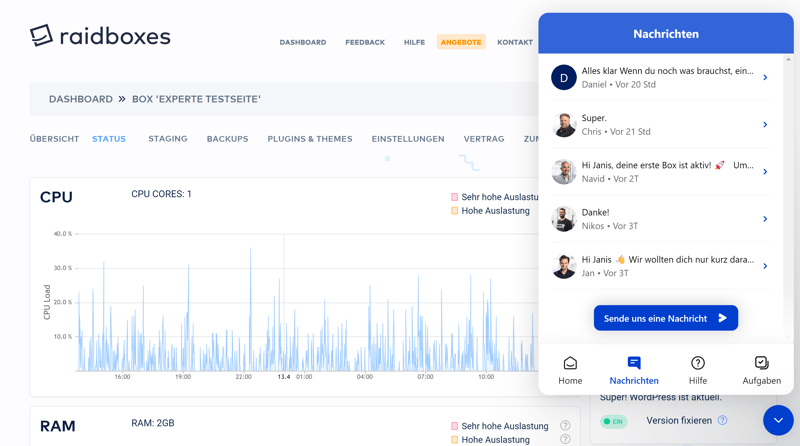Image resolution: width=800 pixels, height=446 pixels.
Task: Click help icon next to Version fixieren
Action: (722, 421)
